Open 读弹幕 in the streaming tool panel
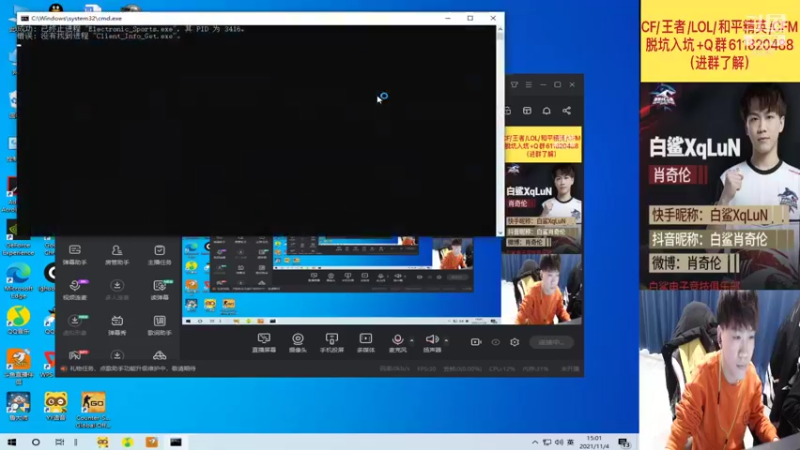 [159, 289]
